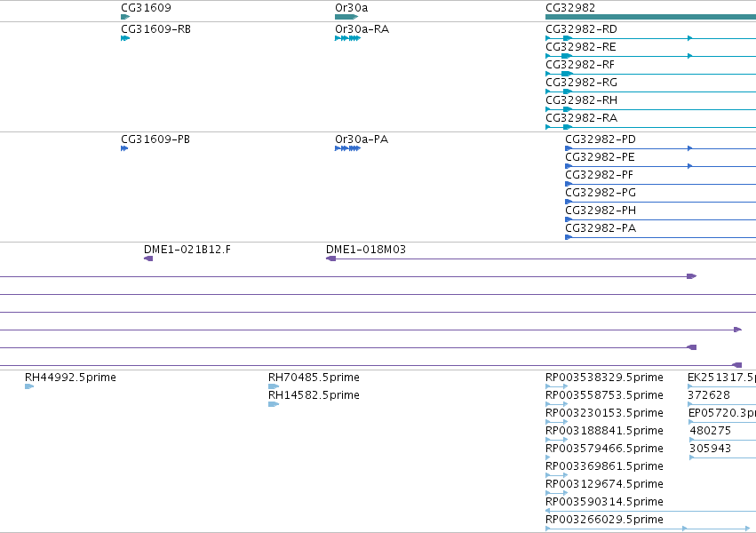Select EST RP003230153.5prime
This screenshot has width=756, height=533.
click(605, 413)
